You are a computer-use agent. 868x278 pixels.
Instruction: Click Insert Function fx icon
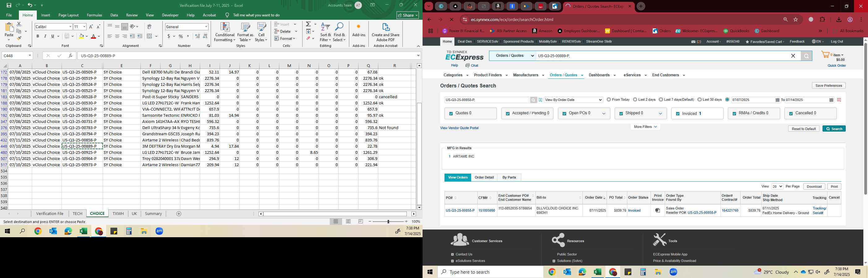71,56
